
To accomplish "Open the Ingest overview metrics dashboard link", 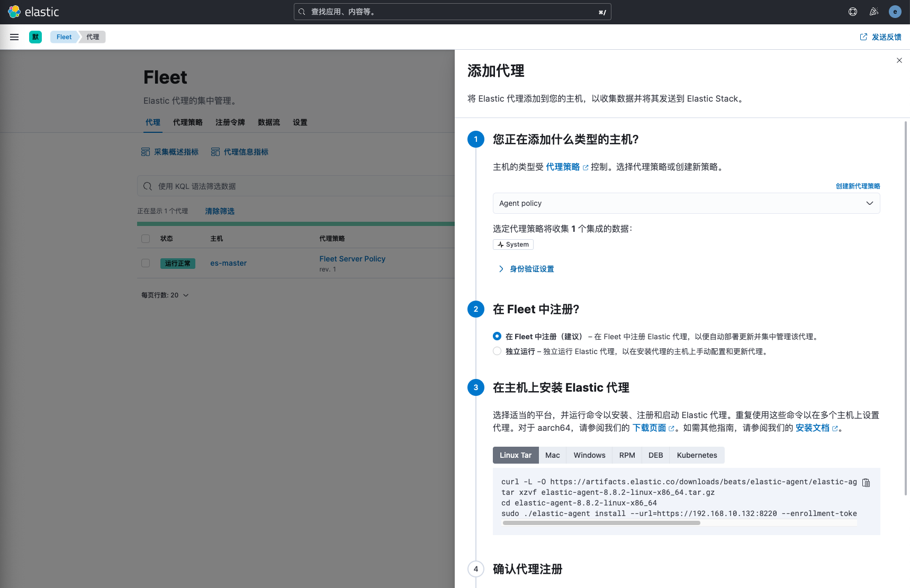I will click(170, 152).
